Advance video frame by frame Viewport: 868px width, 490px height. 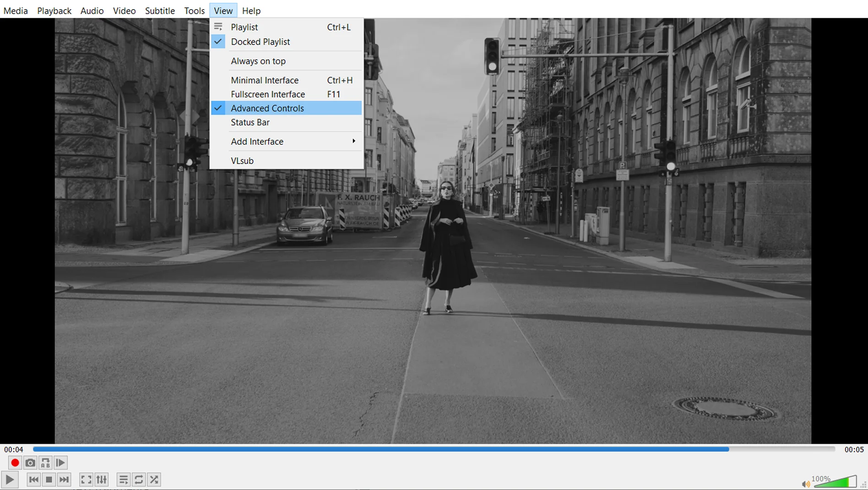[60, 463]
